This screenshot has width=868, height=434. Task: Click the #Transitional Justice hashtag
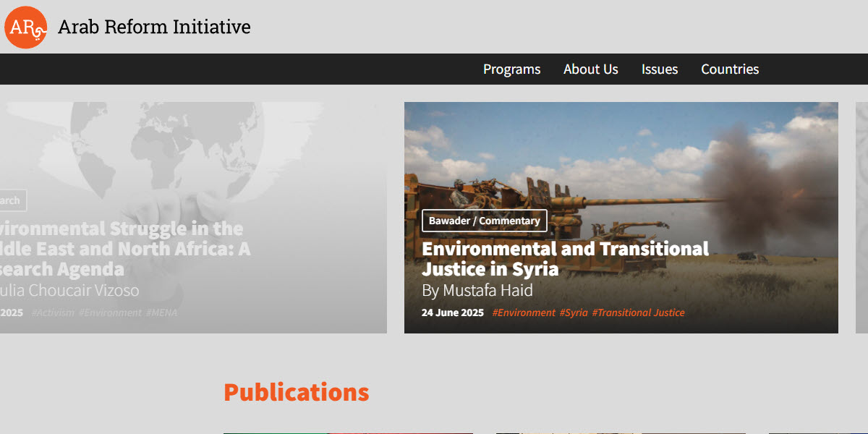(x=638, y=312)
